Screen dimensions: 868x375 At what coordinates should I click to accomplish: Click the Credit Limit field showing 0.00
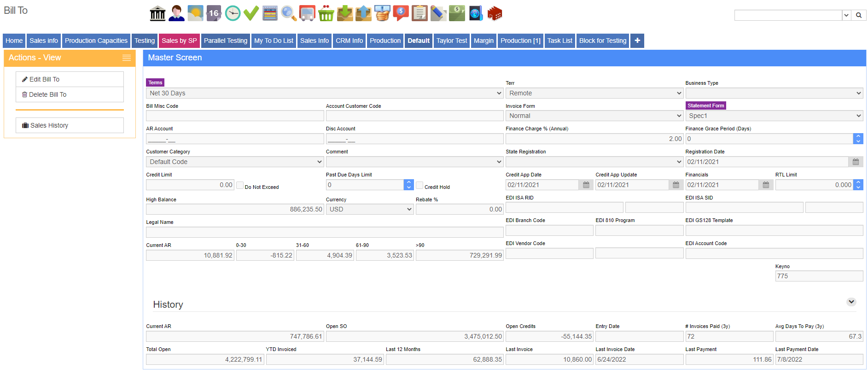(190, 185)
